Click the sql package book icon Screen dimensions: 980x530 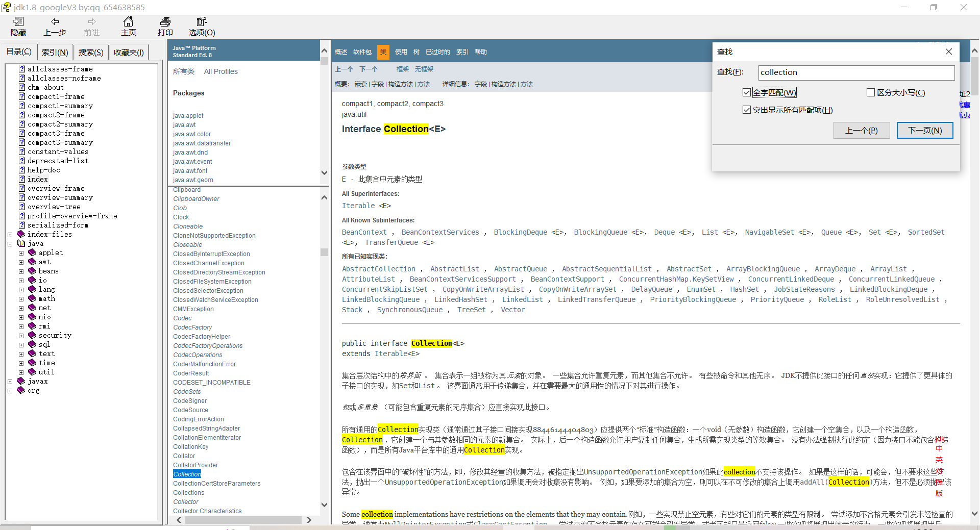[x=32, y=344]
